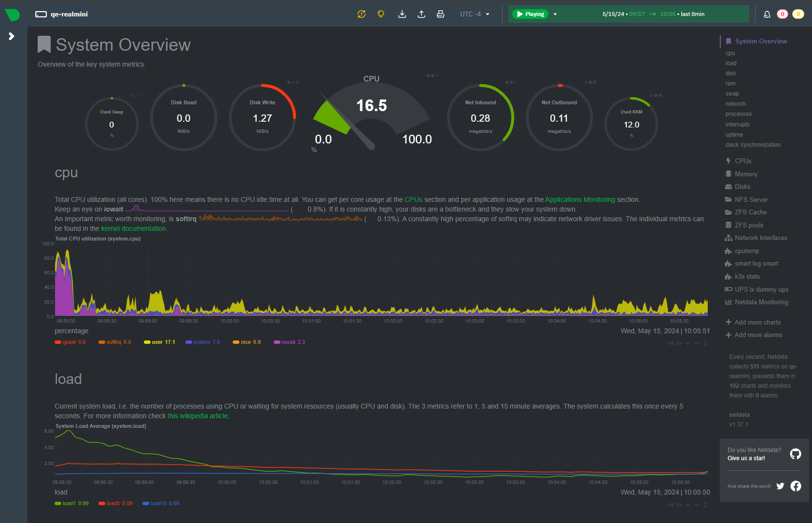Click the update check refresh icon
This screenshot has height=523, width=812.
click(x=362, y=14)
